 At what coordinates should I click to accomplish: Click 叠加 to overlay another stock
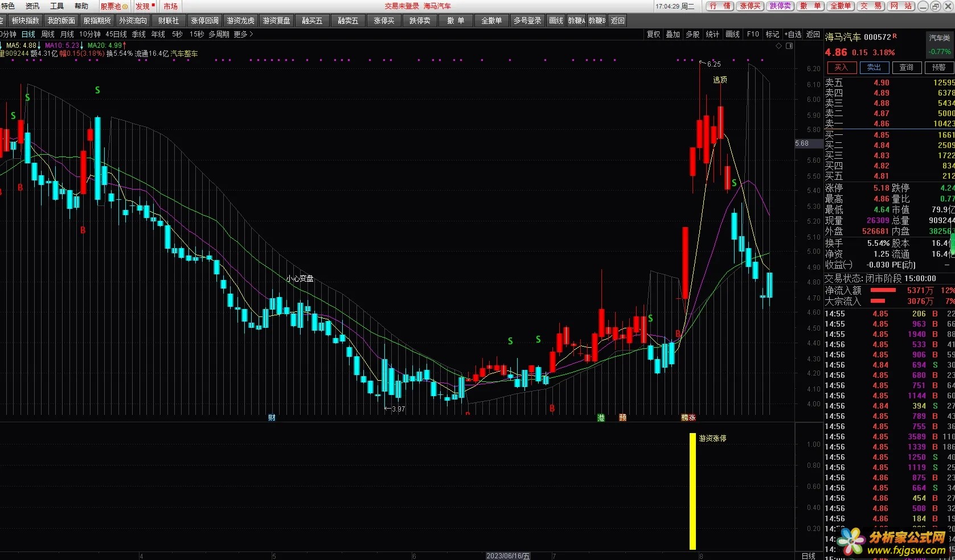coord(673,35)
